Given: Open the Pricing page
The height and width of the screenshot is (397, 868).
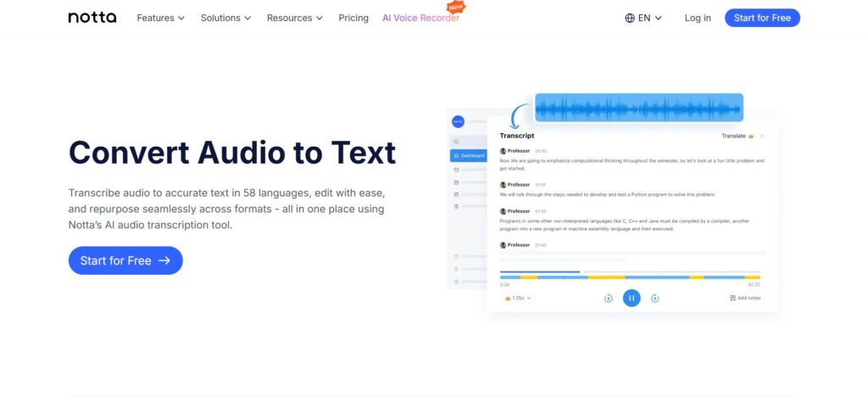Looking at the screenshot, I should coord(353,18).
